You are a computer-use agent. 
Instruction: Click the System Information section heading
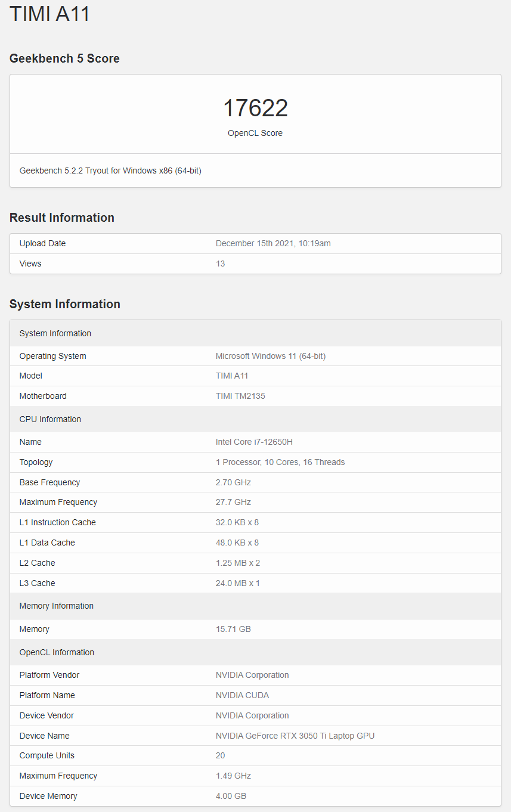click(65, 304)
